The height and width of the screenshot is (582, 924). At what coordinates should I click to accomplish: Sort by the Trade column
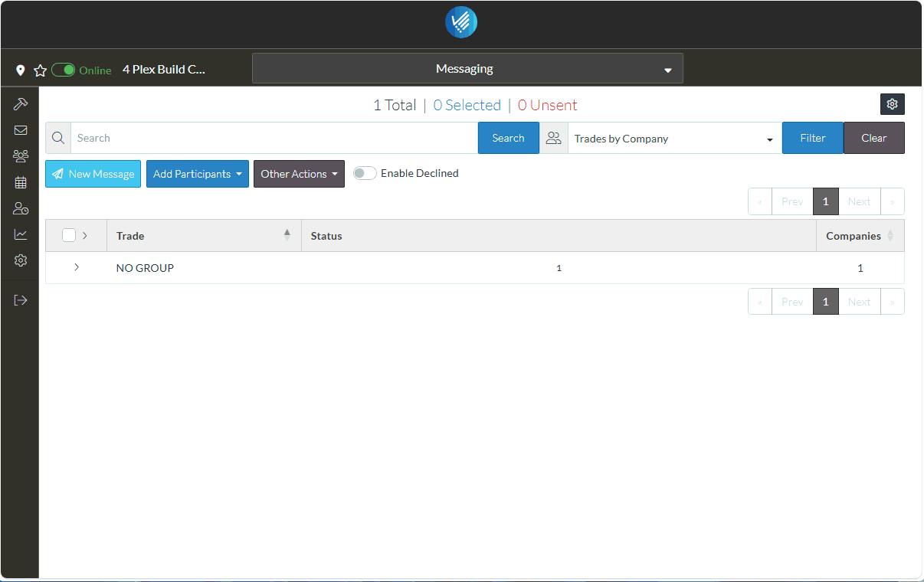(x=204, y=236)
